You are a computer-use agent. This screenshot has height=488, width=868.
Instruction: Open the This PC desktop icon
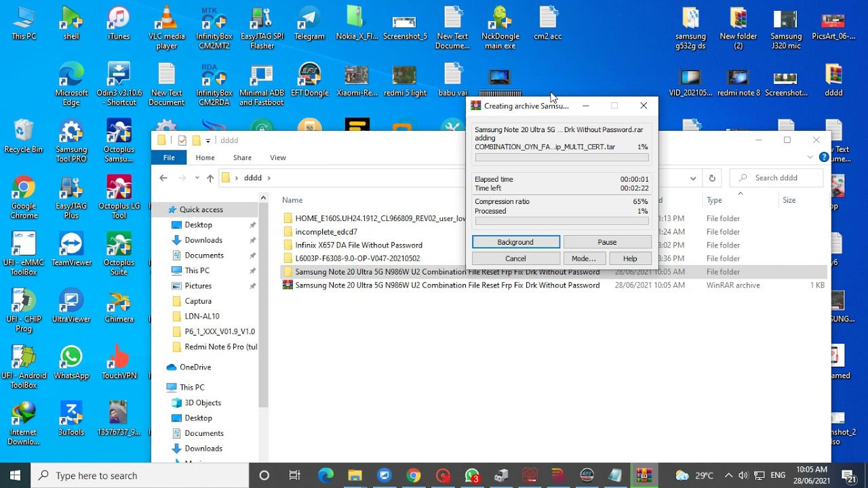[x=24, y=24]
